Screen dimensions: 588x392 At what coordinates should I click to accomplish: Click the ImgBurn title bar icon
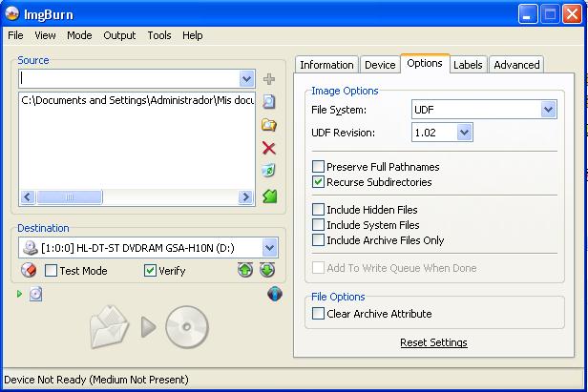pos(12,14)
